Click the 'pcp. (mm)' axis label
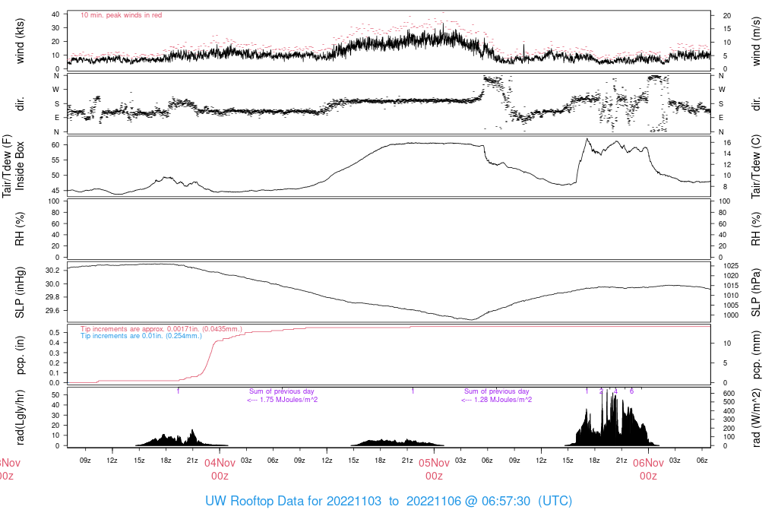The width and height of the screenshot is (778, 532). [756, 356]
